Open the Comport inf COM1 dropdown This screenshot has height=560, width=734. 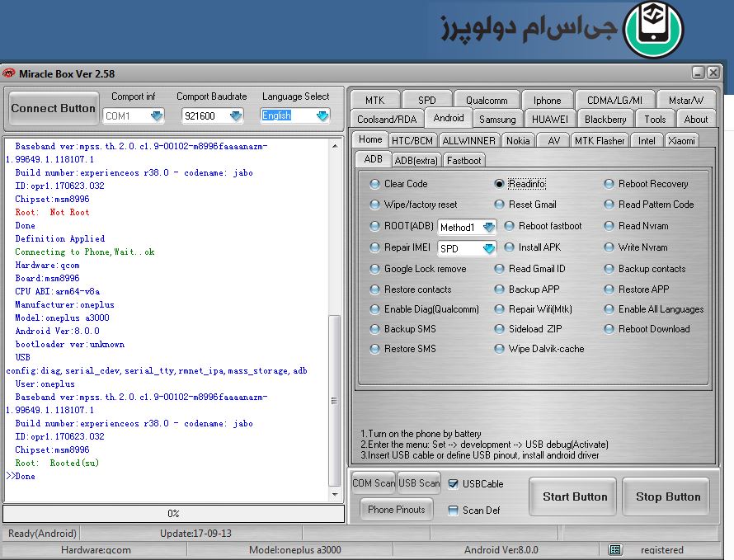coord(157,115)
